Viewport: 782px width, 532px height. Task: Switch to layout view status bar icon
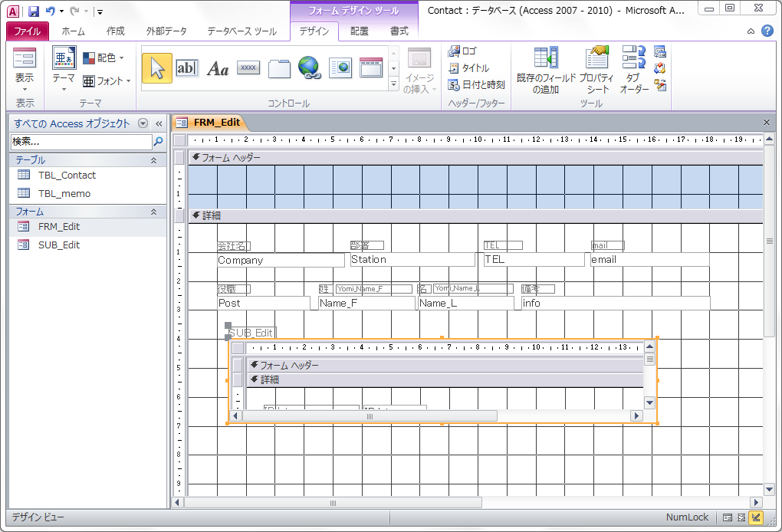(741, 517)
